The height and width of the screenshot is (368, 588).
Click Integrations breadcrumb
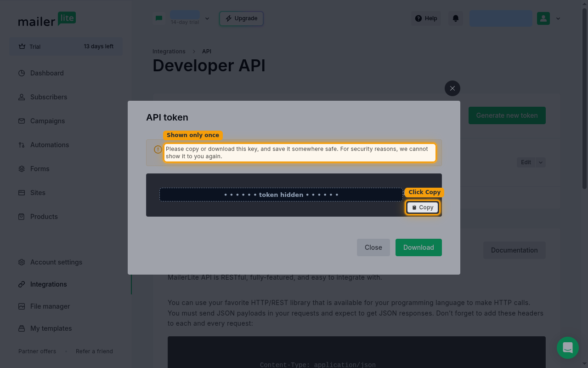(169, 52)
